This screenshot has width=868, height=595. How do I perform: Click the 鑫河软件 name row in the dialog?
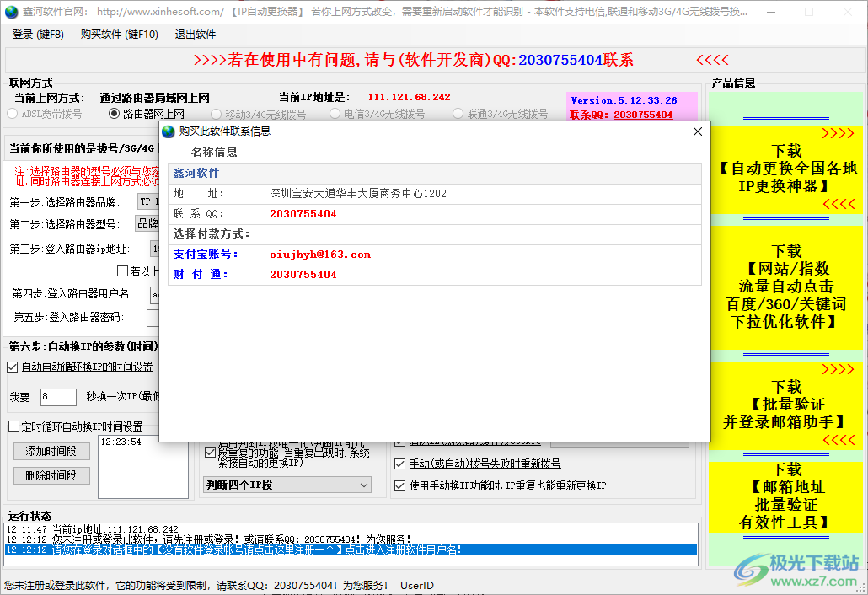click(x=435, y=174)
